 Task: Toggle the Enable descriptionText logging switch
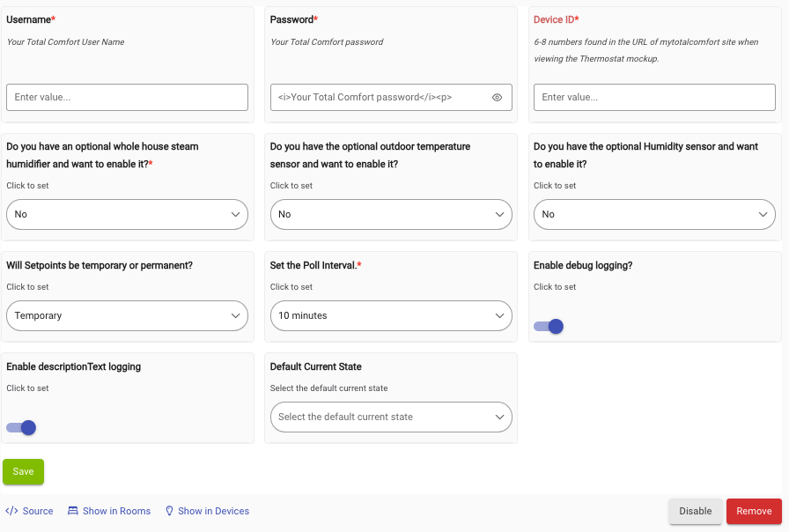point(21,428)
